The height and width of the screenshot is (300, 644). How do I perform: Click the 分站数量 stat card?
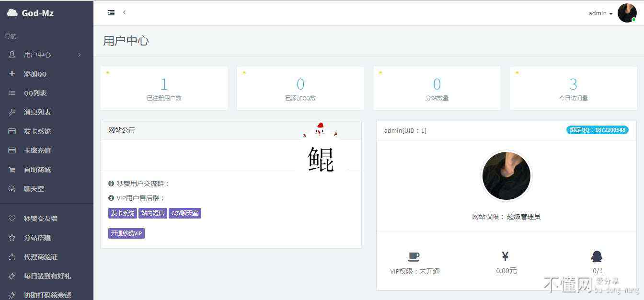437,88
